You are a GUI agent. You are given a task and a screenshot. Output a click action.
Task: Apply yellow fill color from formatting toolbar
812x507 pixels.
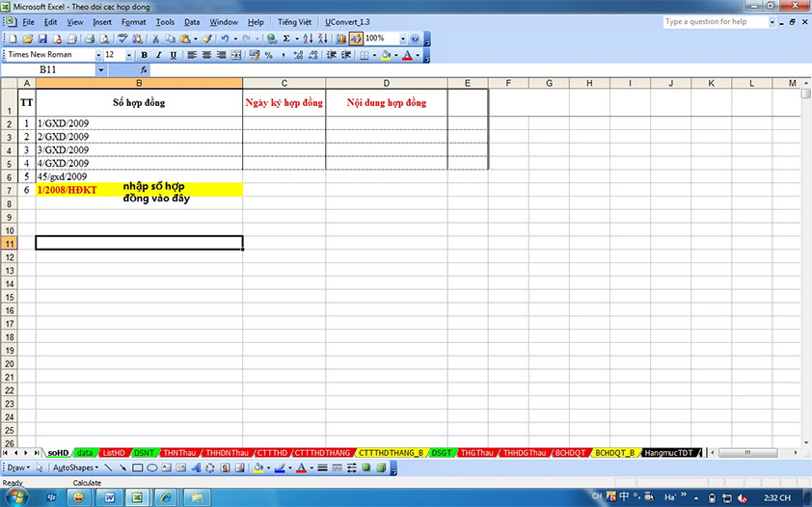pyautogui.click(x=386, y=55)
